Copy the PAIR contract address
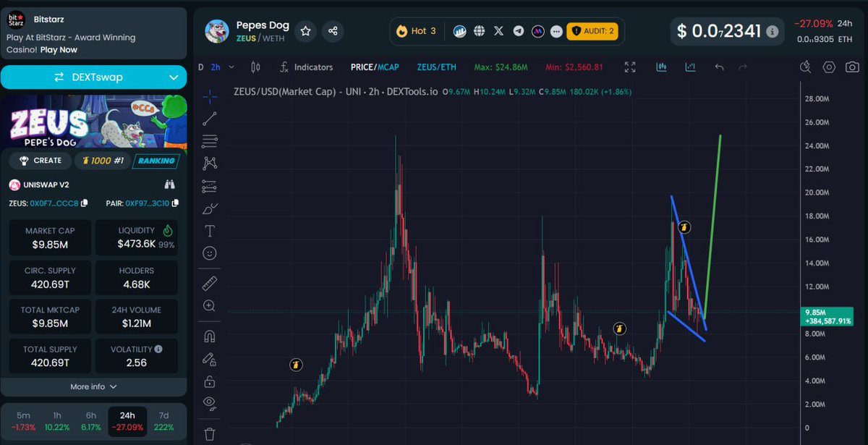 coord(175,203)
